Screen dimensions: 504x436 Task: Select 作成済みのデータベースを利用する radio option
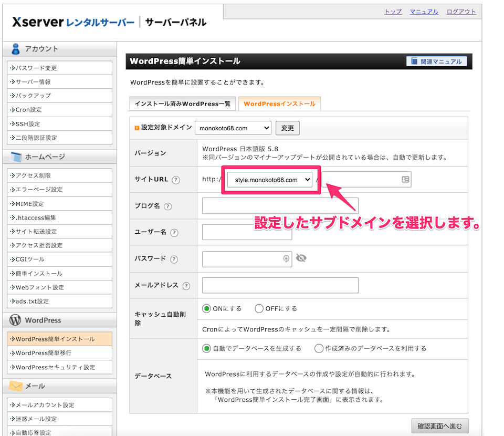click(x=318, y=348)
